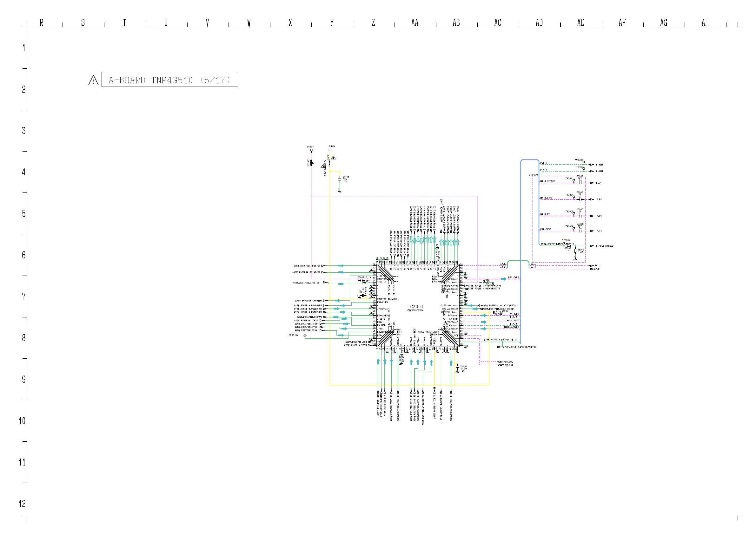Click the P-VIN output arrow label
The width and height of the screenshot is (756, 534).
point(599,172)
